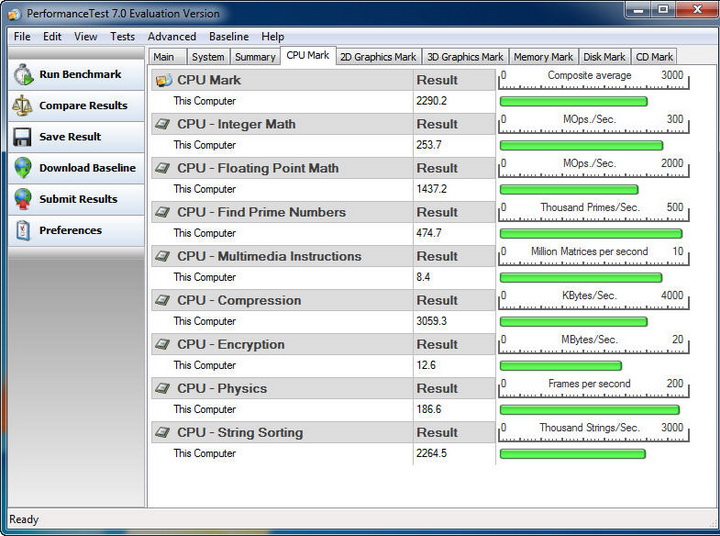
Task: Click the Floating Point Math value 1437.2
Action: 431,189
